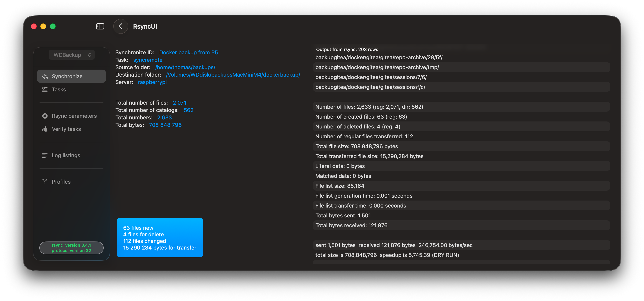The height and width of the screenshot is (301, 644).
Task: Select output row repo-archive/tmp/
Action: coord(461,67)
